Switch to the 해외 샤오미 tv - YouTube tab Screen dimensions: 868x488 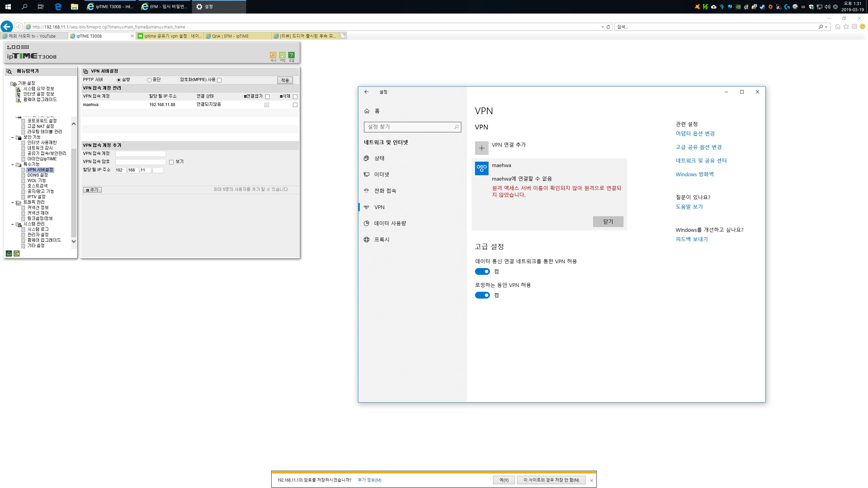[34, 36]
